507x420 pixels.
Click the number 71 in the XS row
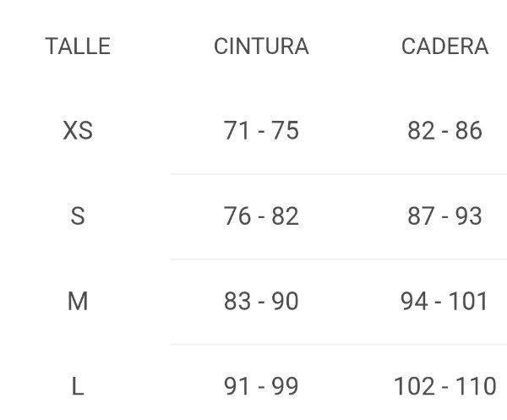(237, 131)
